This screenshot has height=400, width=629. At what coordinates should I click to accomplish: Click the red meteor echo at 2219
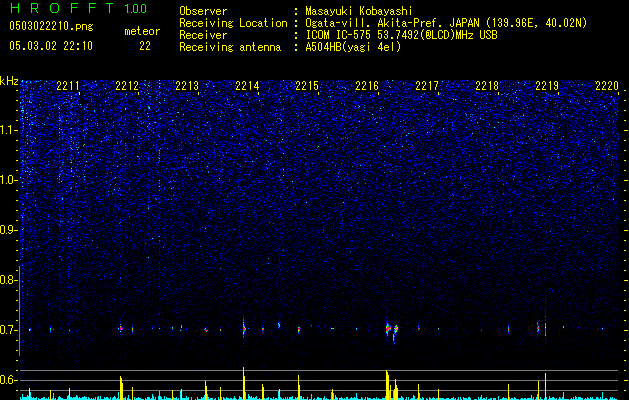[546, 329]
